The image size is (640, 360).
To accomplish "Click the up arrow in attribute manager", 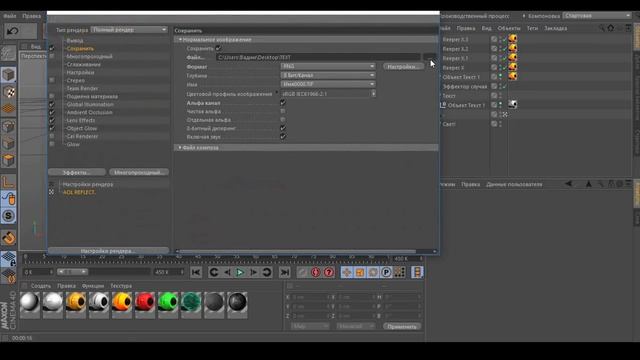I will point(589,184).
